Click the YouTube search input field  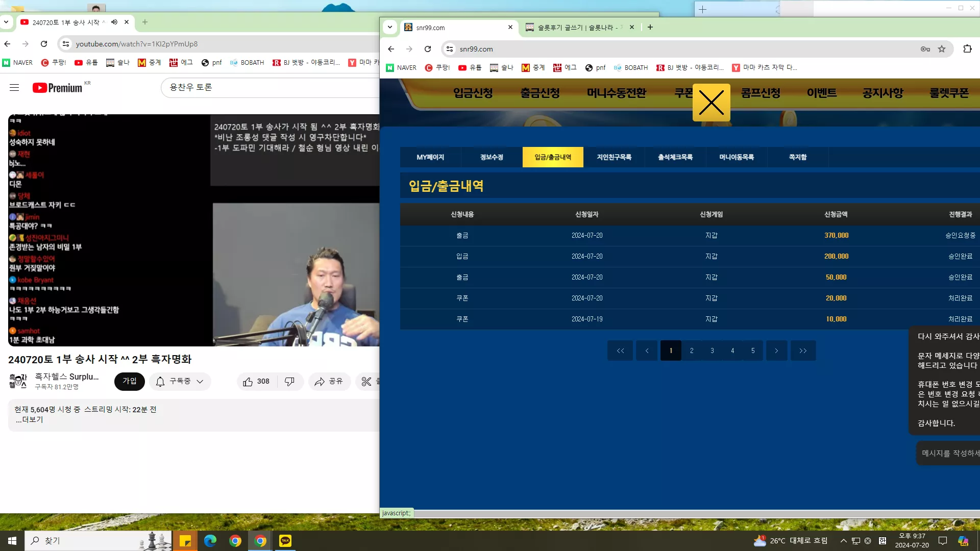(271, 87)
